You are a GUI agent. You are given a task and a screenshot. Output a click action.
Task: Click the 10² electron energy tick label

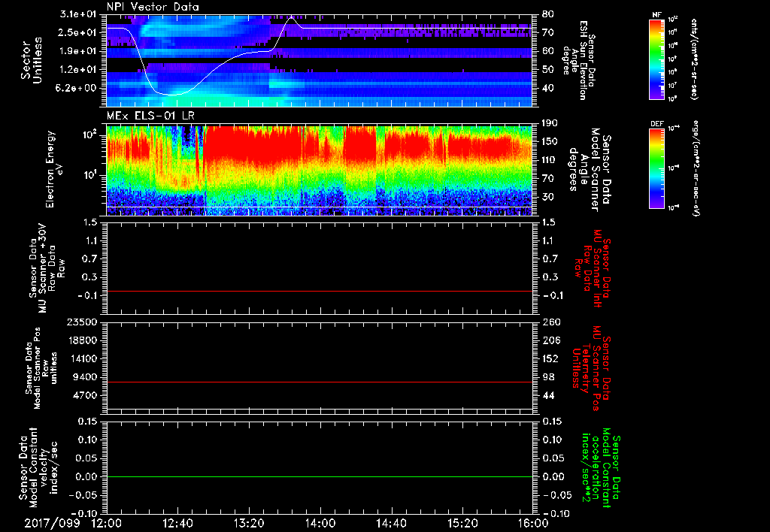coord(89,135)
